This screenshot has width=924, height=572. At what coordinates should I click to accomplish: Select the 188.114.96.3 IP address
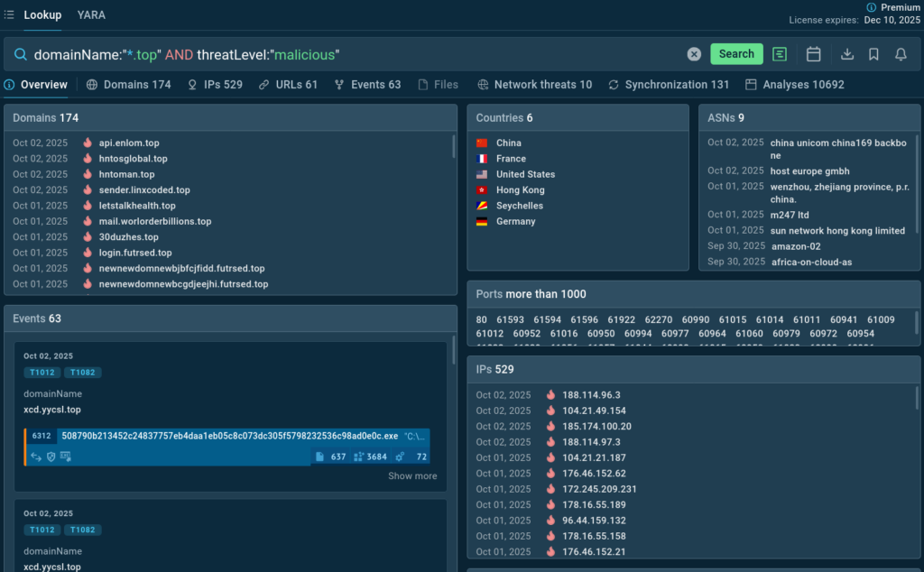point(591,395)
